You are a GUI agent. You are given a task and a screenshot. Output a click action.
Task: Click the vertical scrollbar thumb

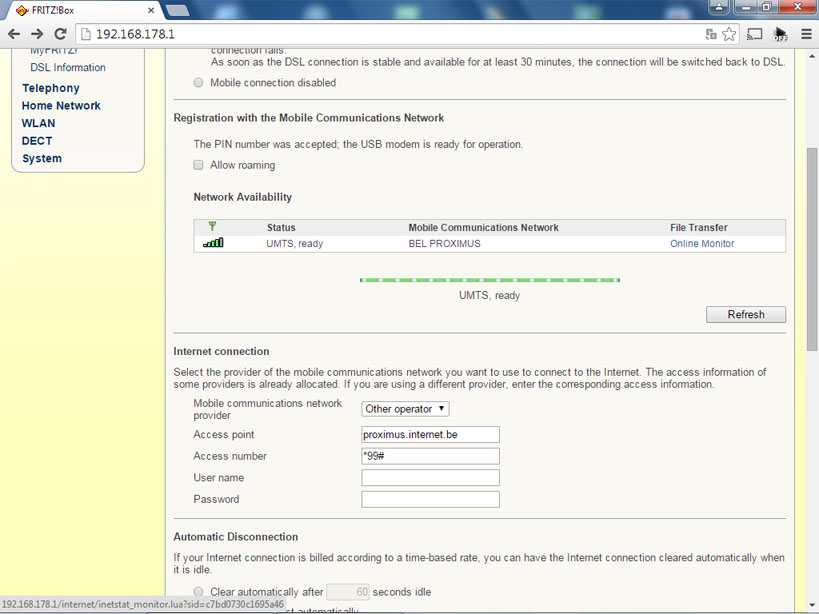(812, 249)
